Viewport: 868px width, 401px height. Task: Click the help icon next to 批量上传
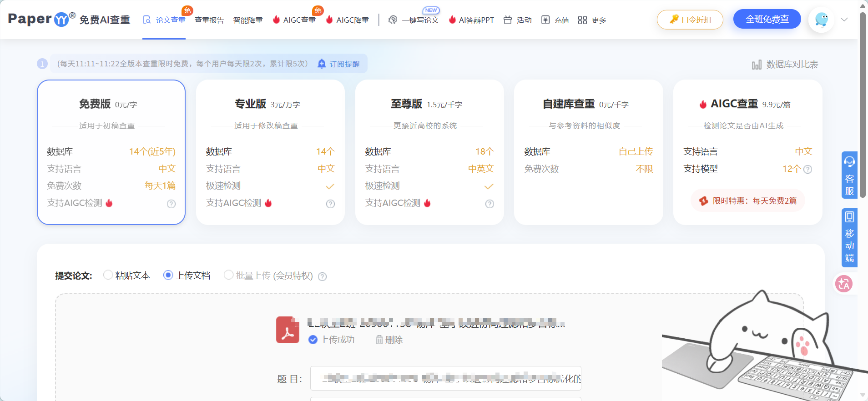pyautogui.click(x=322, y=276)
